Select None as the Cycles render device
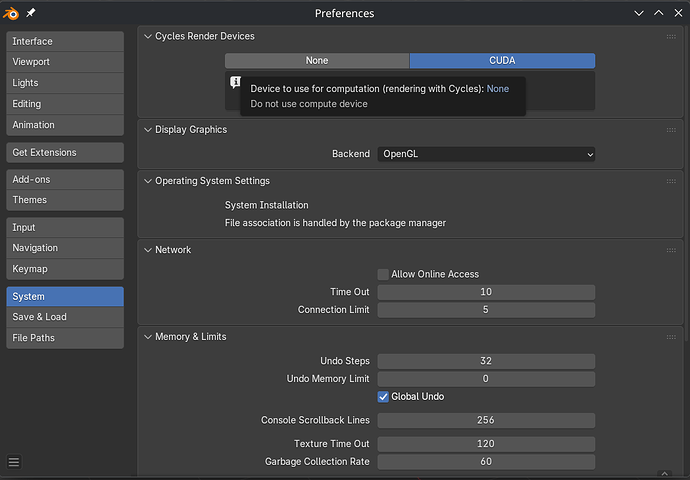 click(316, 61)
